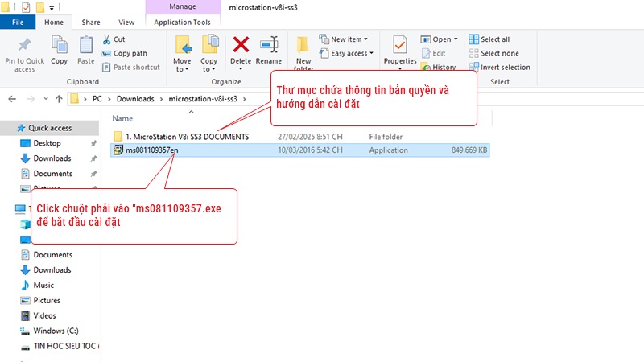Image resolution: width=644 pixels, height=362 pixels.
Task: Select the MicroStation V8i SS3 DOCUMENTS folder
Action: [187, 137]
